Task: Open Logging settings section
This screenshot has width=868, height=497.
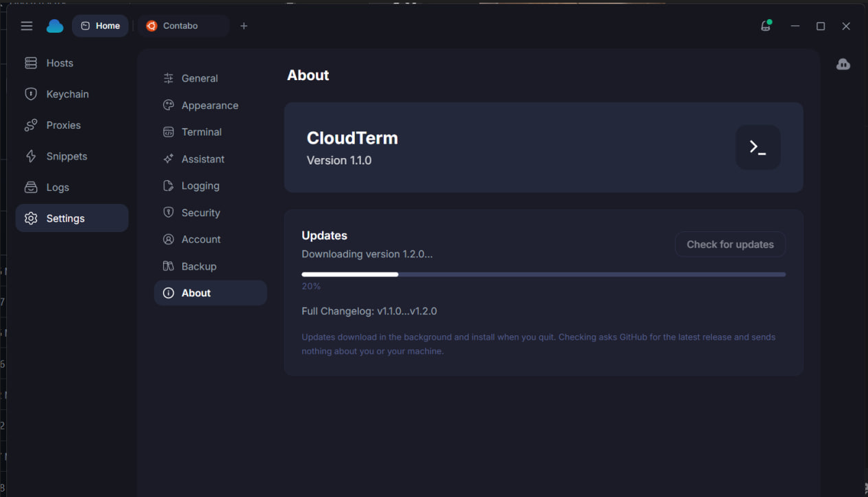Action: coord(210,186)
